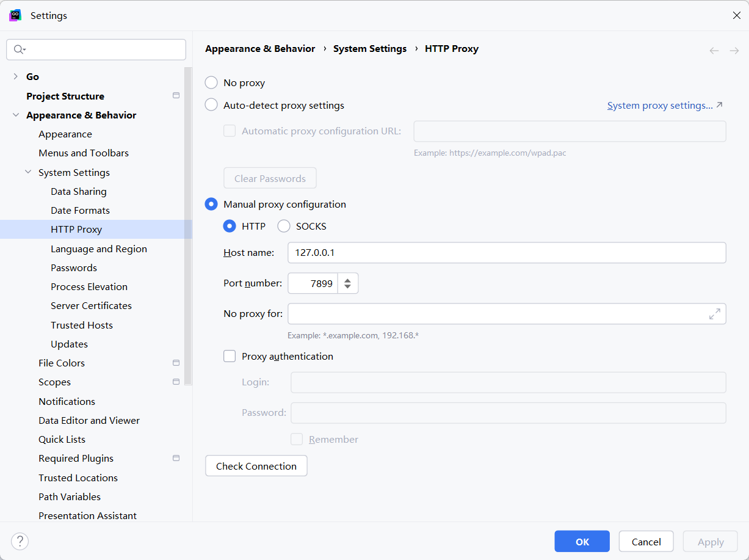Click the search magnifier icon
The height and width of the screenshot is (560, 749).
point(19,49)
